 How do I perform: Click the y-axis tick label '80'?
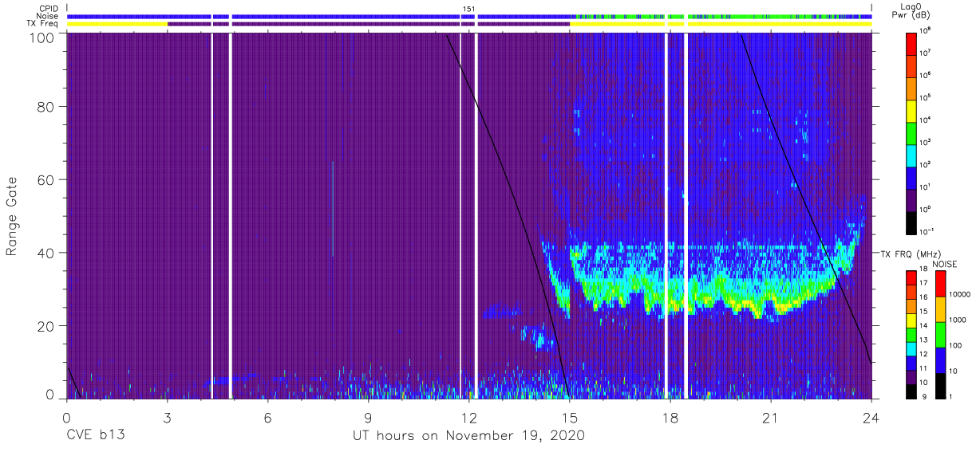pos(48,108)
